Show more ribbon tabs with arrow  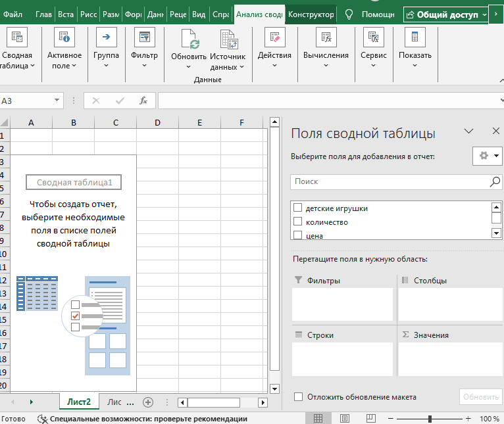click(496, 14)
